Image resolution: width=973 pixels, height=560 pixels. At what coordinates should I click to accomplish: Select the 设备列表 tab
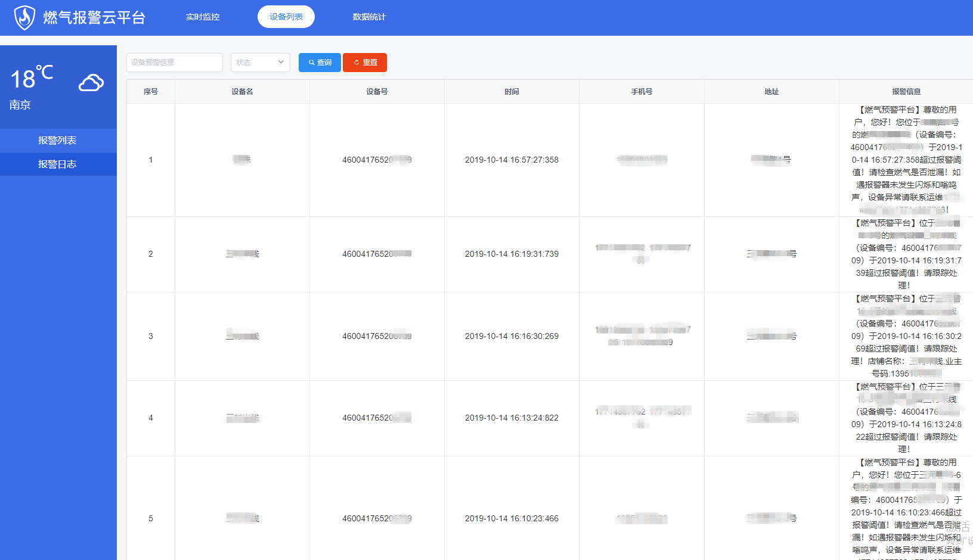point(286,17)
